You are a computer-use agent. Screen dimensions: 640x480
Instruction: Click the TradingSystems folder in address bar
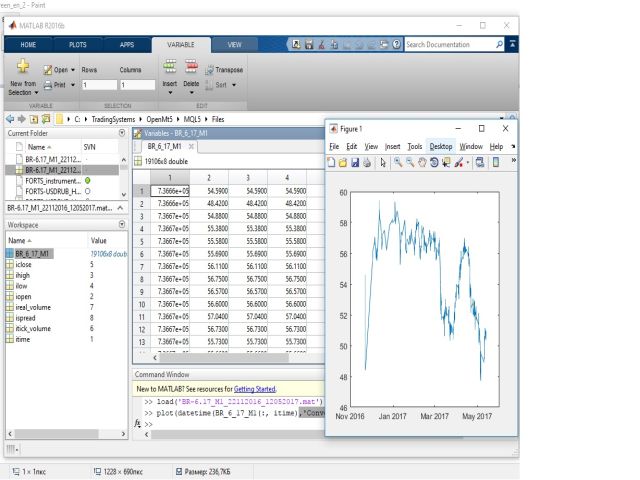113,119
